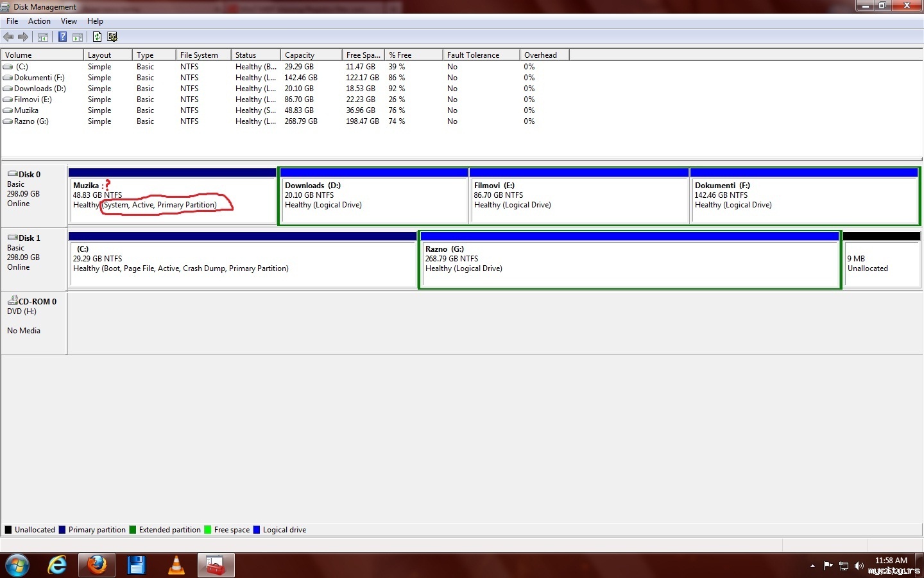Click the drive icon beside Dokumenti (F:) in the list
This screenshot has height=578, width=924.
[x=8, y=78]
